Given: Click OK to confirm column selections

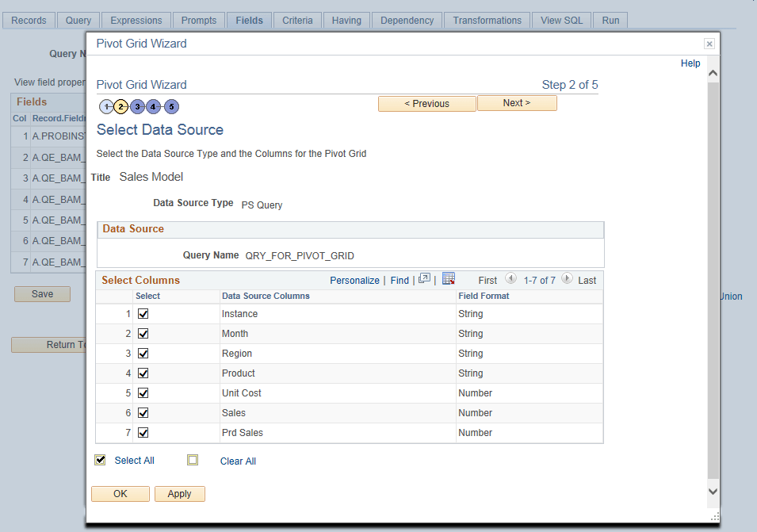Looking at the screenshot, I should 120,493.
